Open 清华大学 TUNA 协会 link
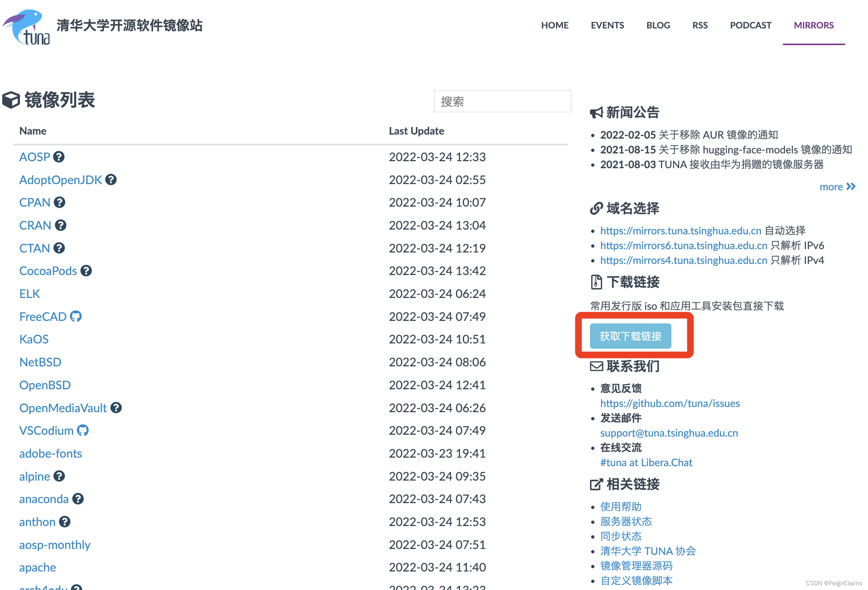868x590 pixels. click(648, 551)
